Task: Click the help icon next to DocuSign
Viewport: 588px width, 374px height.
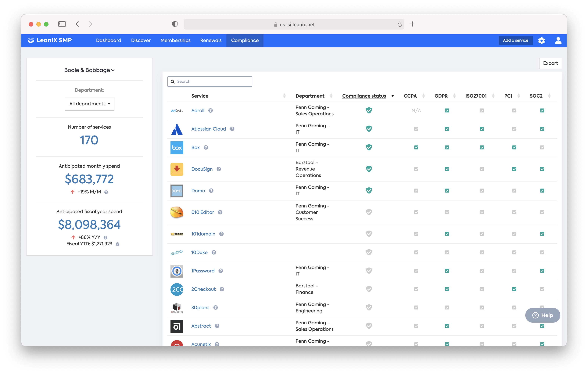Action: [219, 169]
